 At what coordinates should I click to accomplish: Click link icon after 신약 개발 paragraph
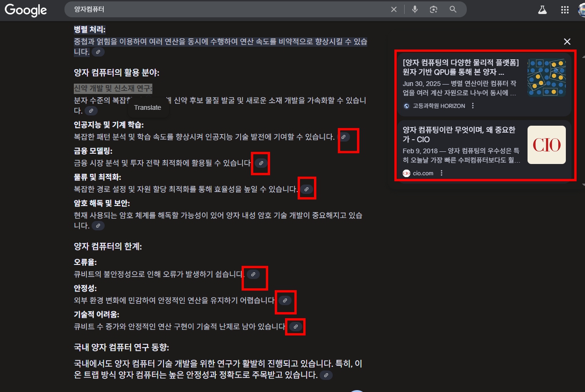pos(91,111)
